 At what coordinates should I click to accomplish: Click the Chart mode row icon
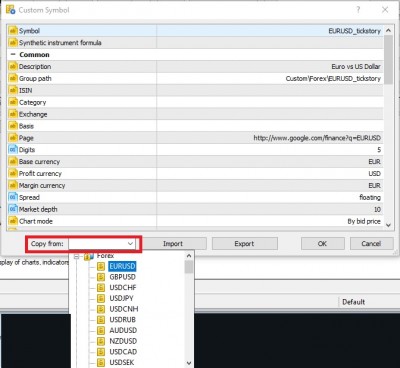tap(13, 221)
